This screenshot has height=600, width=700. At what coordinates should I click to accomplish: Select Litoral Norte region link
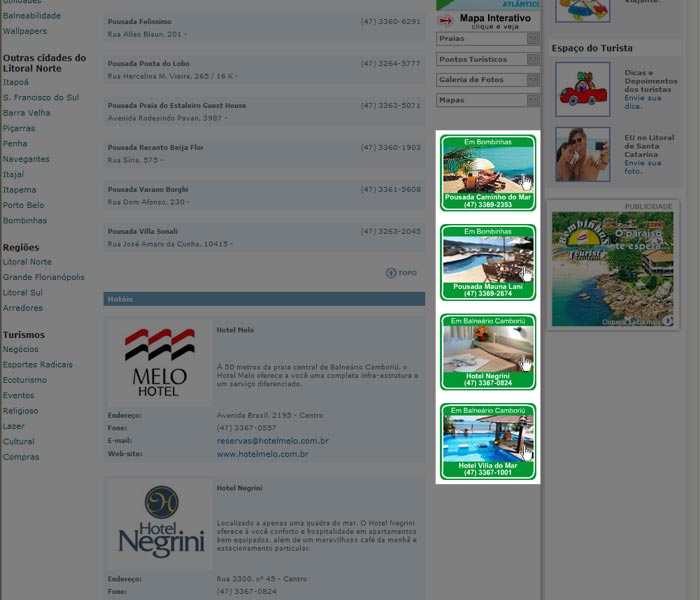(x=27, y=262)
